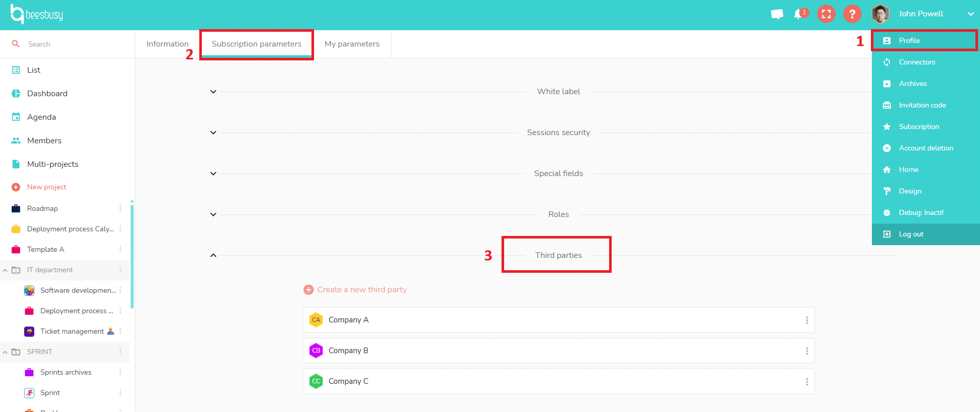Expand the Sessions security section
This screenshot has height=412, width=980.
(x=213, y=133)
